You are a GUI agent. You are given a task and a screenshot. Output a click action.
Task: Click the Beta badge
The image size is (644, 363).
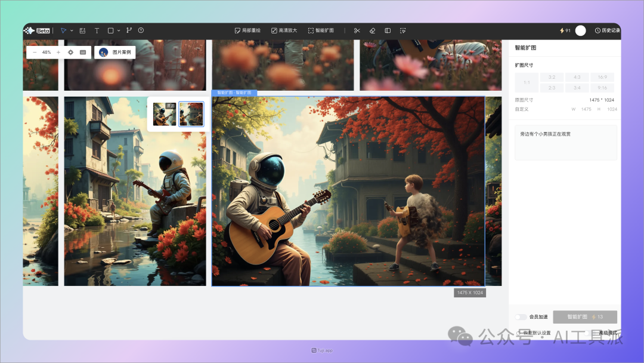[43, 30]
